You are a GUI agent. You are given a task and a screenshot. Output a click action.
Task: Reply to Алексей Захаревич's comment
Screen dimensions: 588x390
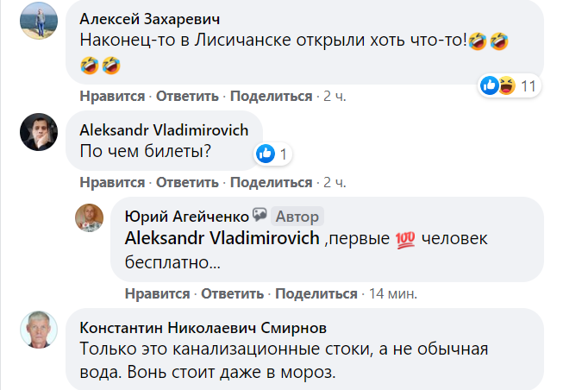186,96
